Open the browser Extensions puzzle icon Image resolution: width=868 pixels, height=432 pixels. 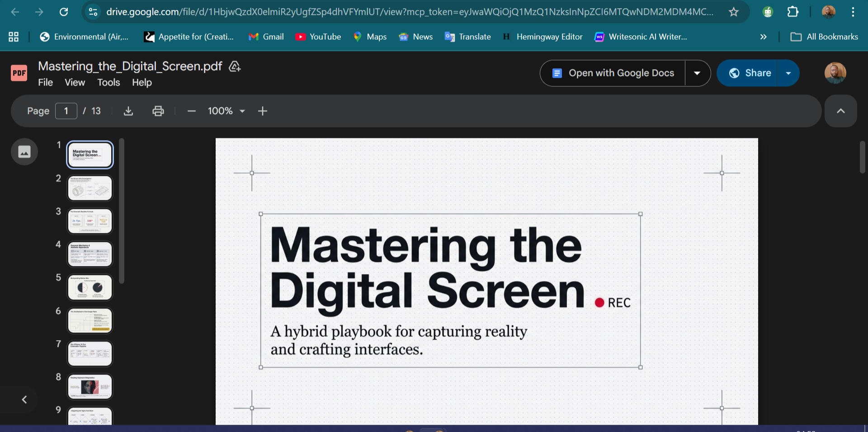pos(793,12)
